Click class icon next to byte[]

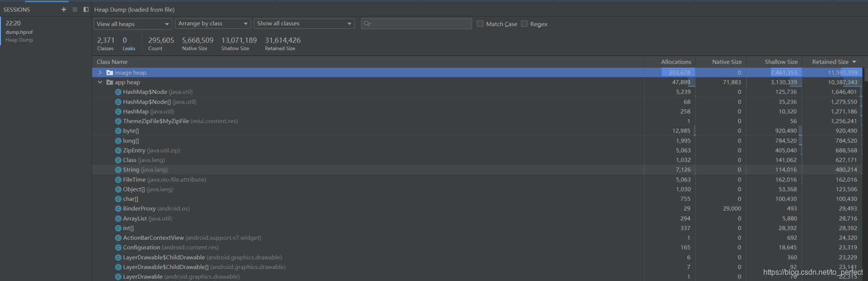click(118, 131)
